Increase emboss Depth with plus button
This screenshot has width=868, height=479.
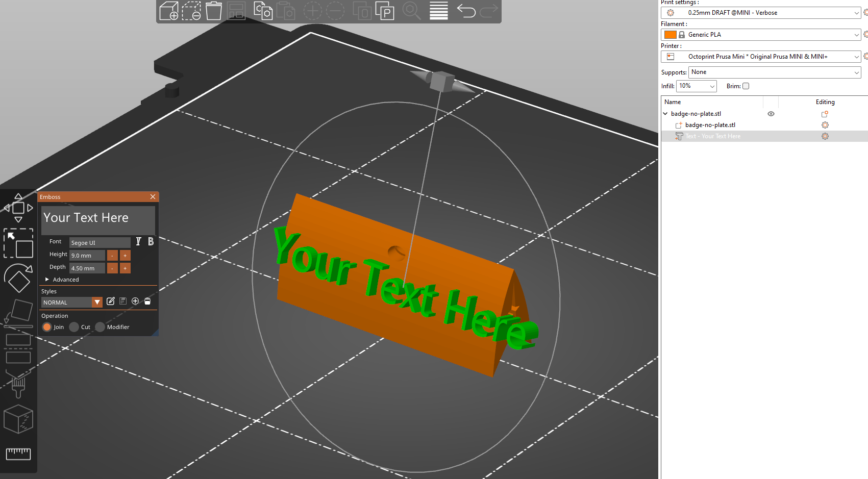point(125,268)
